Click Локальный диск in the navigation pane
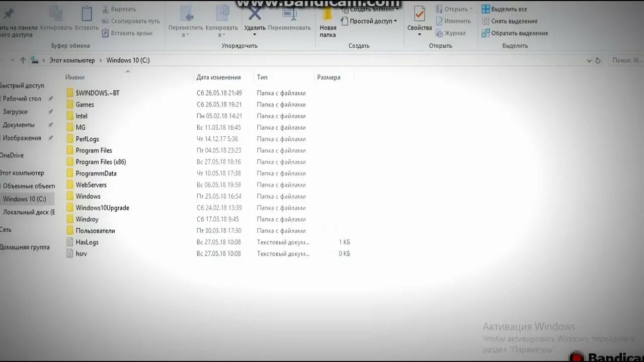The width and height of the screenshot is (644, 362). [29, 212]
